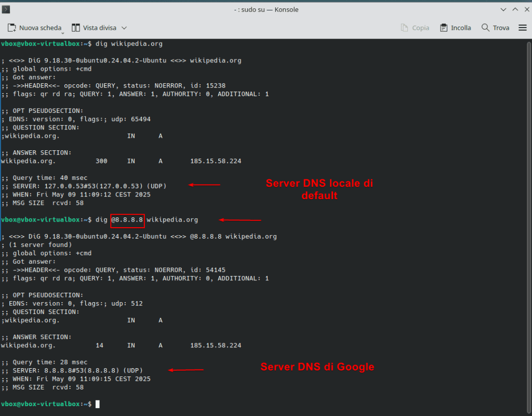Viewport: 532px width, 416px height.
Task: Click the Nuova scheda new tab icon
Action: [x=12, y=28]
